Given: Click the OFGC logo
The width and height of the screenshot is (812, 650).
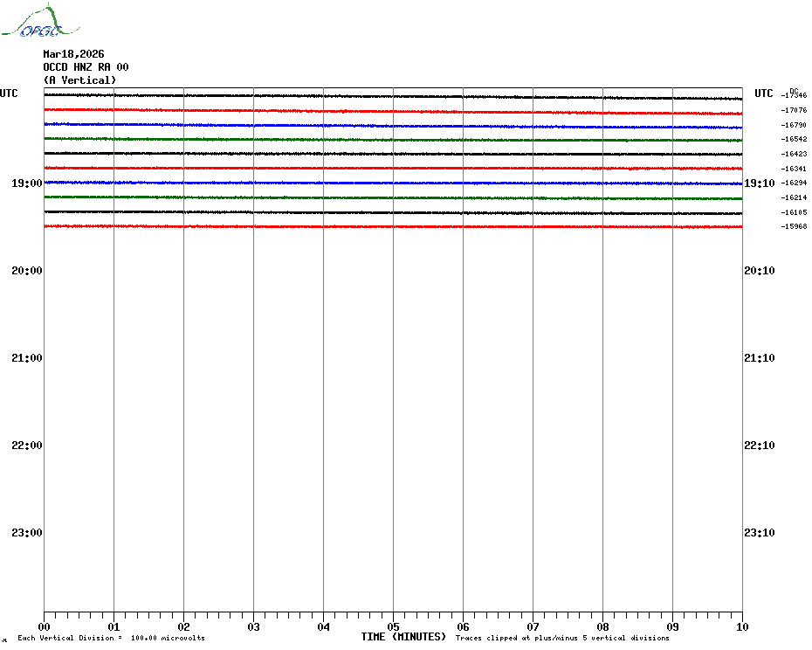Looking at the screenshot, I should click(x=41, y=21).
